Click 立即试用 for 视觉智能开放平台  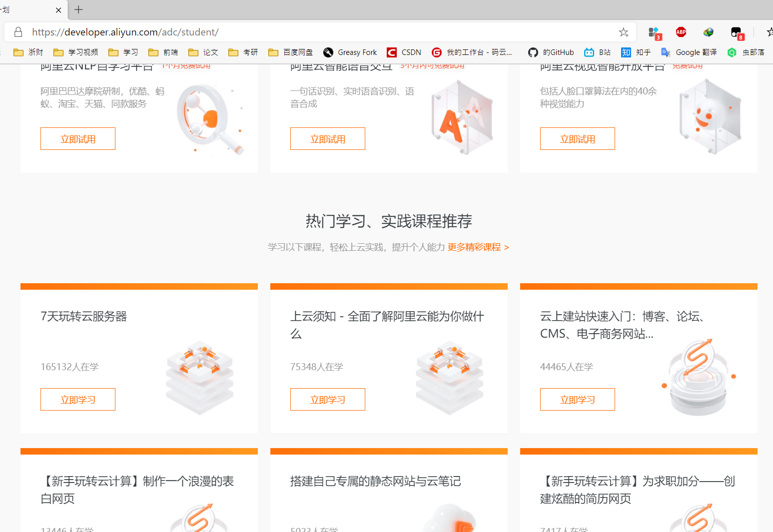point(578,139)
